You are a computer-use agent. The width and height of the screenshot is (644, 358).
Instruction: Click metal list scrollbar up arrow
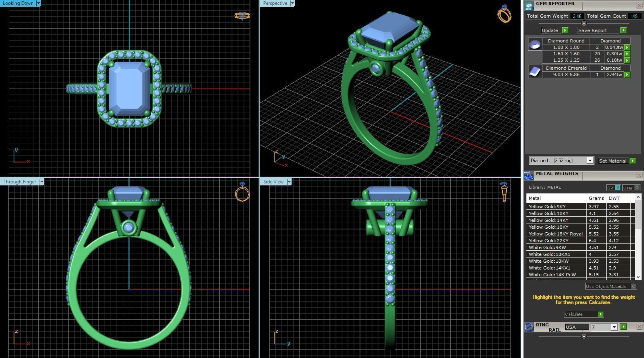[x=638, y=197]
